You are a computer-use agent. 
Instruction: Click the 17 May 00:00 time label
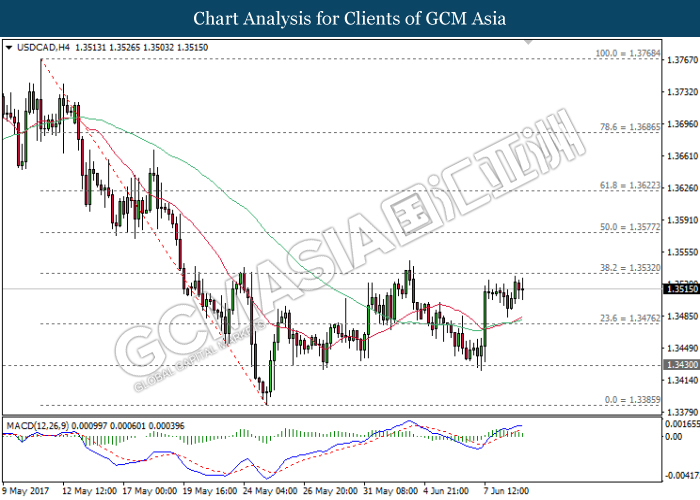coord(150,491)
